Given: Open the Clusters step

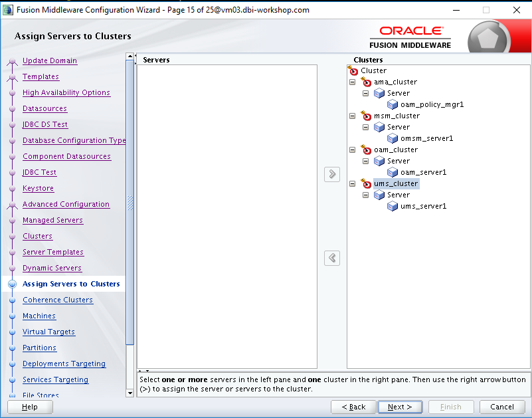Looking at the screenshot, I should pyautogui.click(x=37, y=237).
